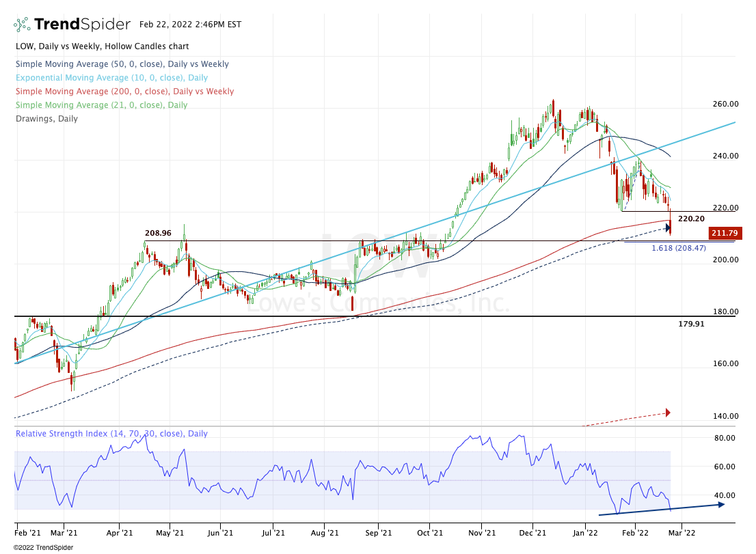This screenshot has height=554, width=756.
Task: Toggle the Simple Moving Average 200 legend entry
Action: pos(124,92)
